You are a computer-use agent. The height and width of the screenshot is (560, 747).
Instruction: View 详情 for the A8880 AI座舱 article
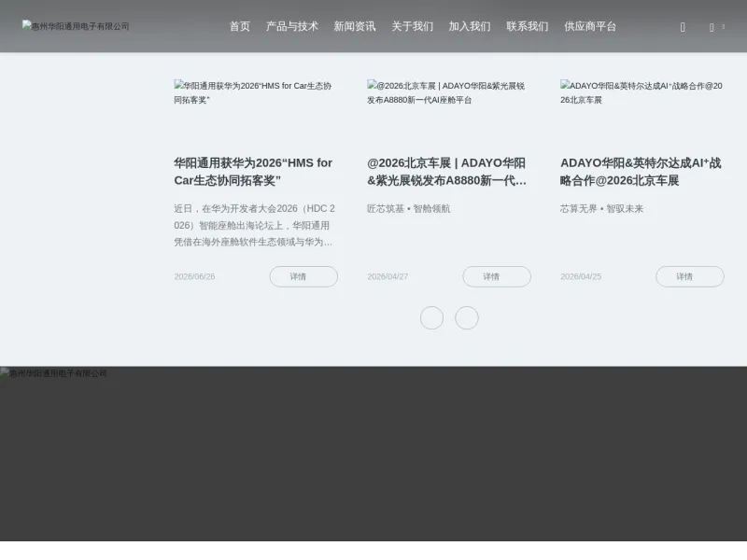point(497,276)
